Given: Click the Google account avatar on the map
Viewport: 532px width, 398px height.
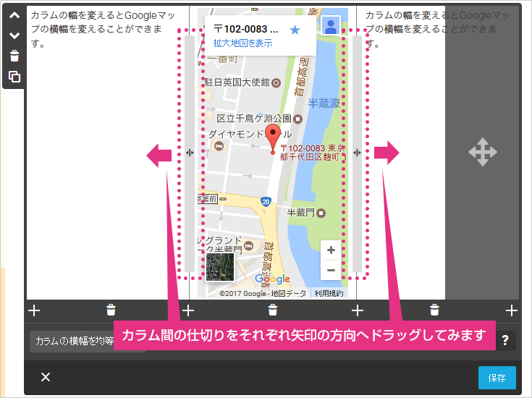Looking at the screenshot, I should 331,26.
